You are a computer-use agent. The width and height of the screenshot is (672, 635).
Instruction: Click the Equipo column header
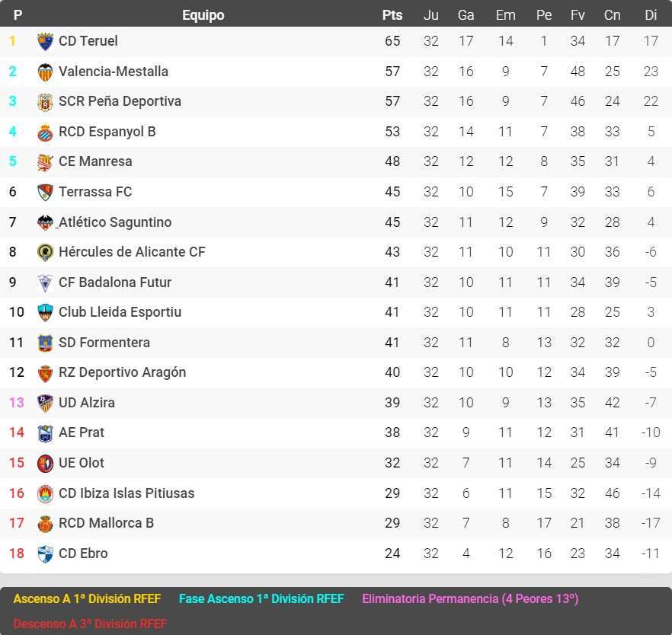point(203,14)
